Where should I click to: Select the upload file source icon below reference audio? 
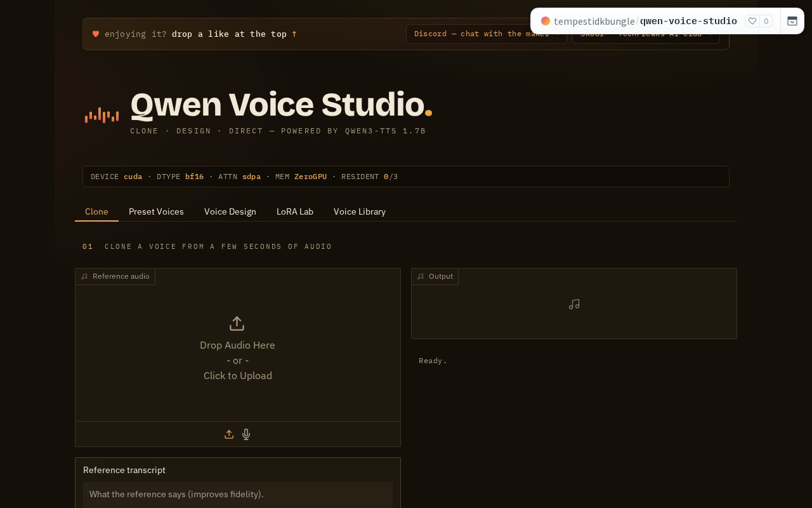(229, 434)
